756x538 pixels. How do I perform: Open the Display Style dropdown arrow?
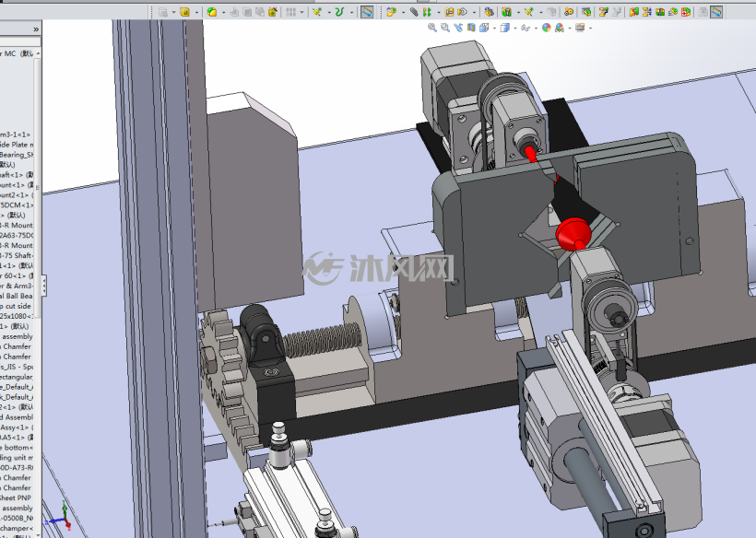pos(514,29)
